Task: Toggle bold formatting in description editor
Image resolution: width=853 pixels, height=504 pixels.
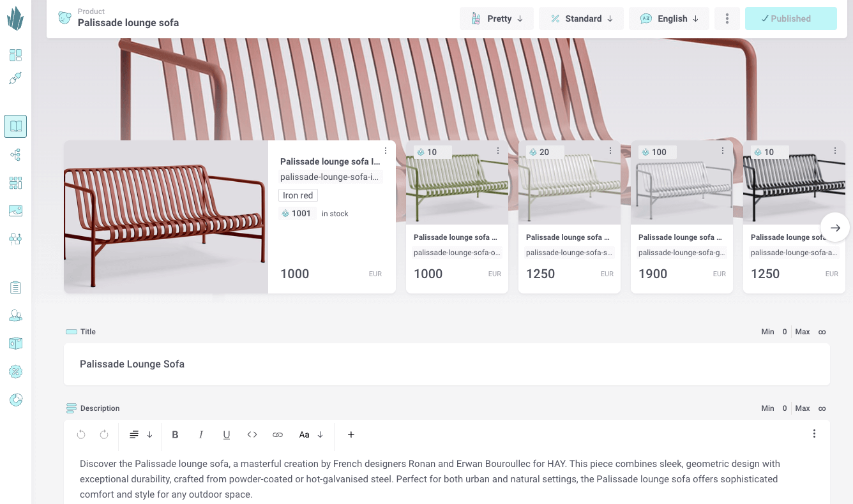Action: (175, 434)
